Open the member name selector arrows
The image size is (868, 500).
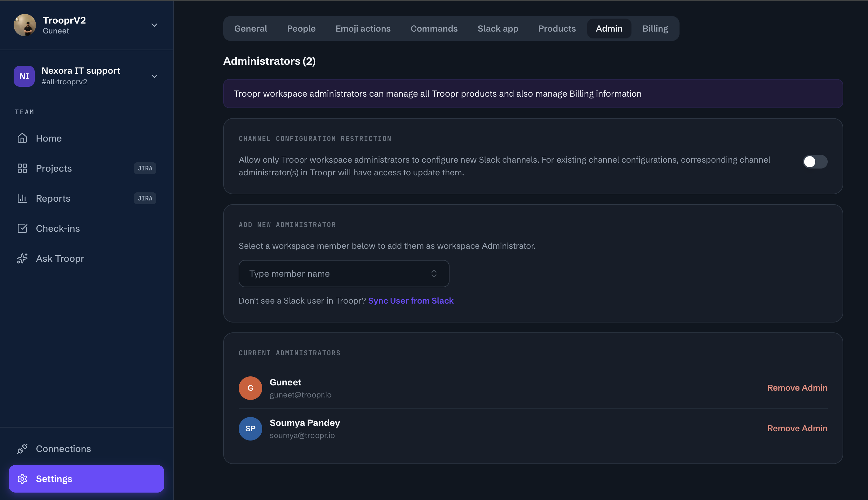434,273
